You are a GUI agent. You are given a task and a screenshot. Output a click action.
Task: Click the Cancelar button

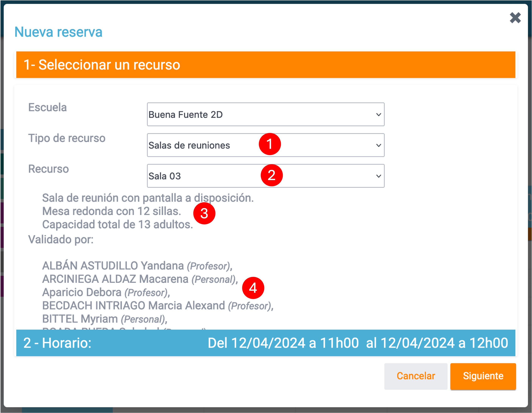click(416, 376)
